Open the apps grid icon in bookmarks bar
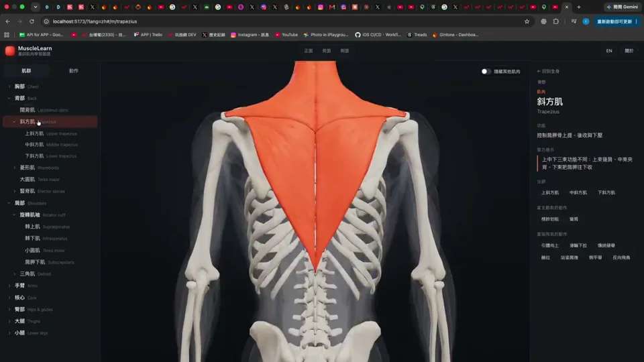 pyautogui.click(x=7, y=35)
